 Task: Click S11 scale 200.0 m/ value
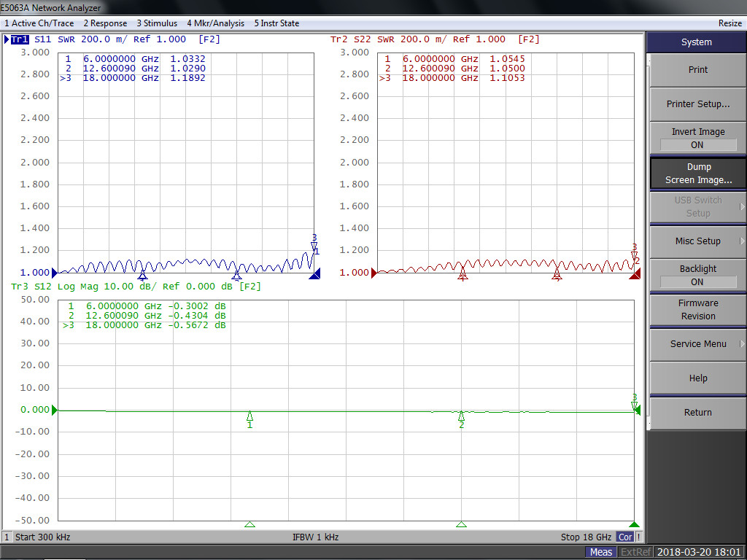coord(104,39)
